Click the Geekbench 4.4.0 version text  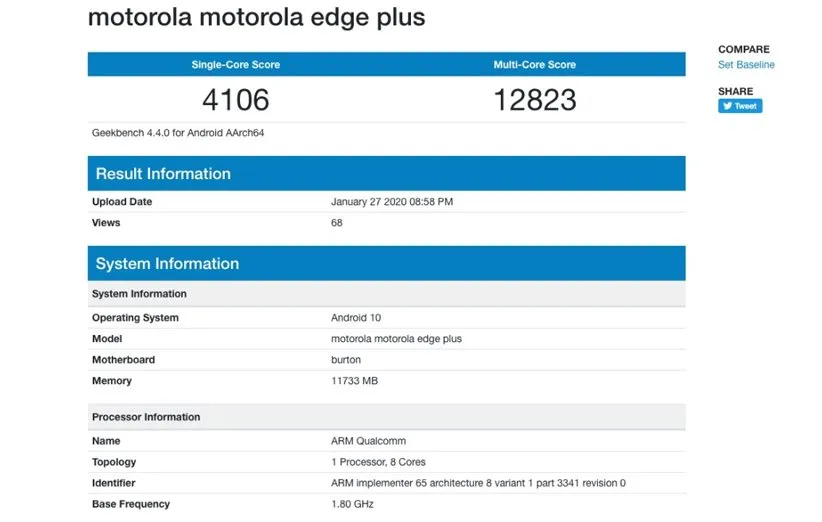pos(177,132)
